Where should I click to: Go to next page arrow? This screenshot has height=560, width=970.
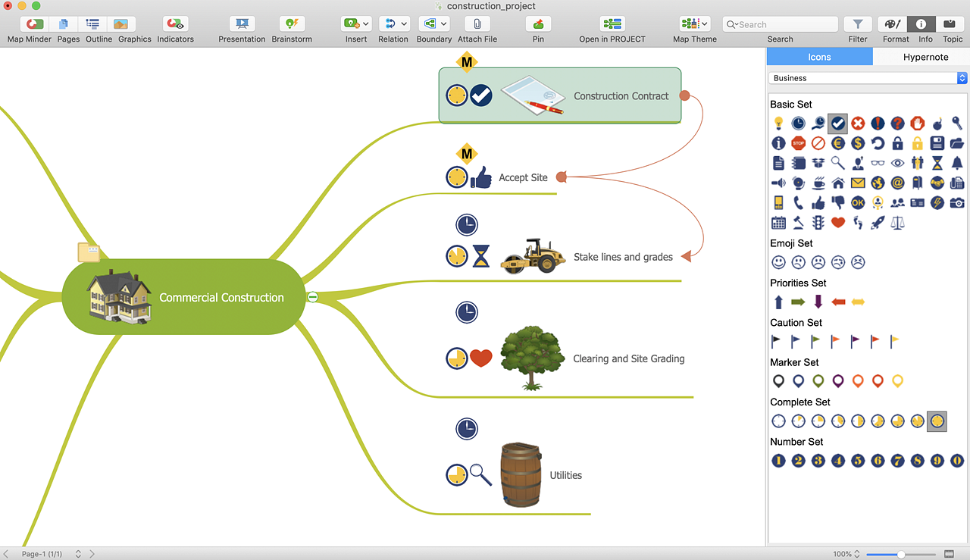click(92, 554)
